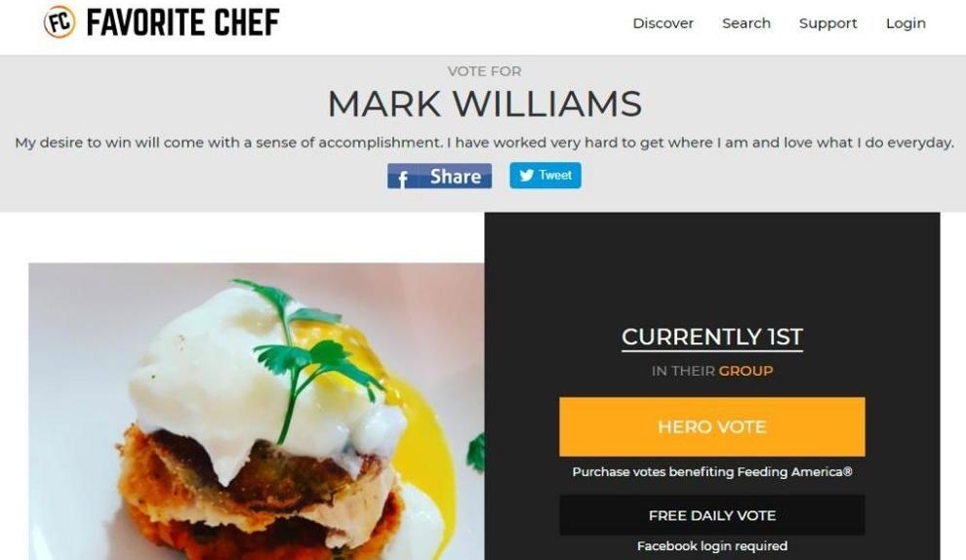The width and height of the screenshot is (966, 560).
Task: Click the Facebook f icon on Share
Action: pos(402,179)
